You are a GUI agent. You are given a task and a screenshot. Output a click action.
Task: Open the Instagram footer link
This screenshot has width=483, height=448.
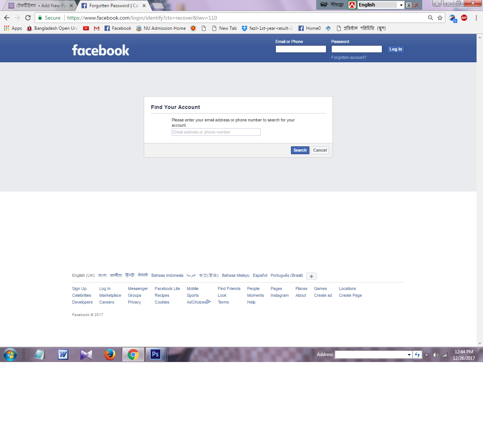(280, 295)
